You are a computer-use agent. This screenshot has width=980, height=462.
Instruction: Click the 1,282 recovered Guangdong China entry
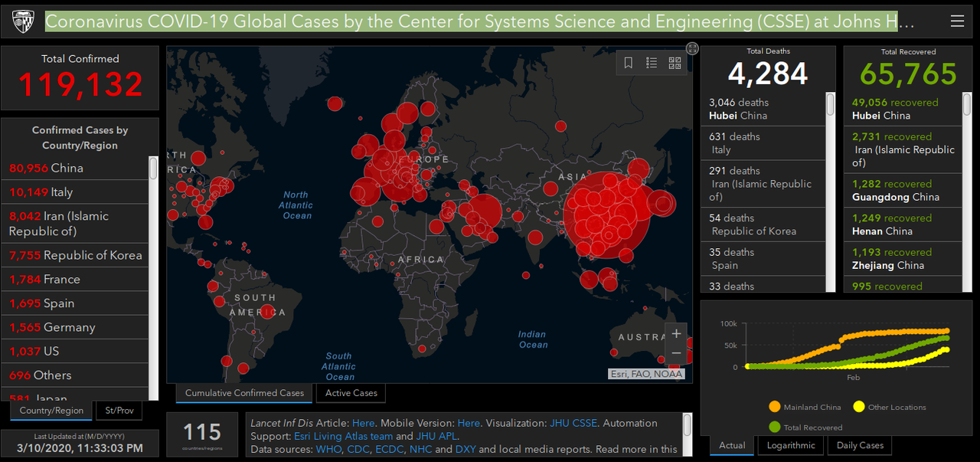point(903,190)
